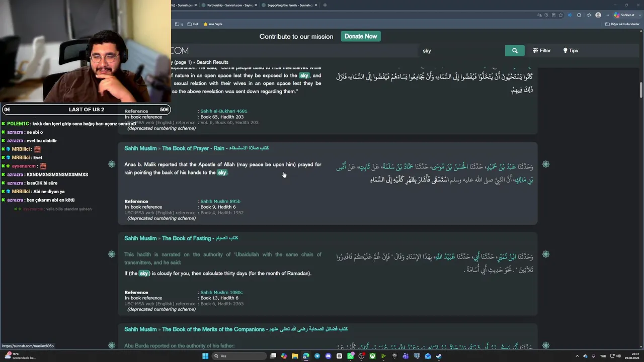Open the 'Dell' bookmarks folder
The width and height of the screenshot is (644, 362).
click(x=193, y=24)
